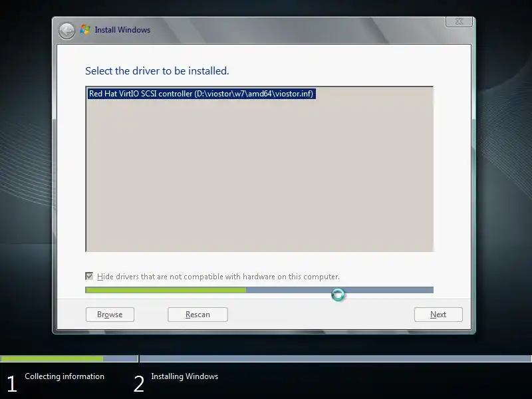532x399 pixels.
Task: Click the Installing Windows step label
Action: pyautogui.click(x=185, y=376)
